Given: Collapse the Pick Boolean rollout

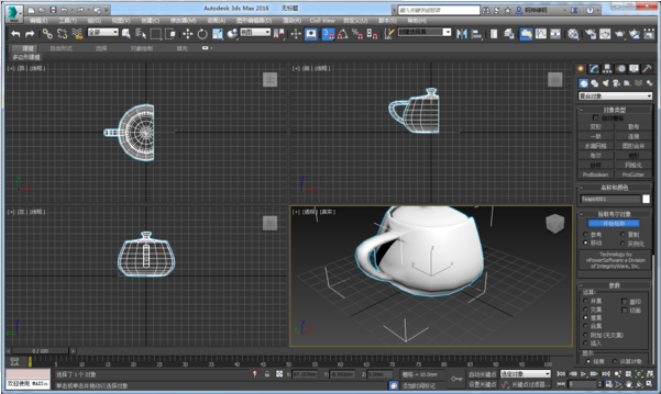Looking at the screenshot, I should [x=614, y=214].
